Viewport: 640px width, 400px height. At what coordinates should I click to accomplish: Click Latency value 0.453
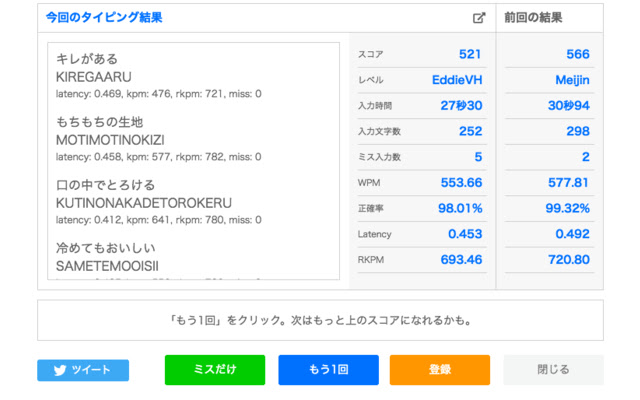(x=465, y=234)
